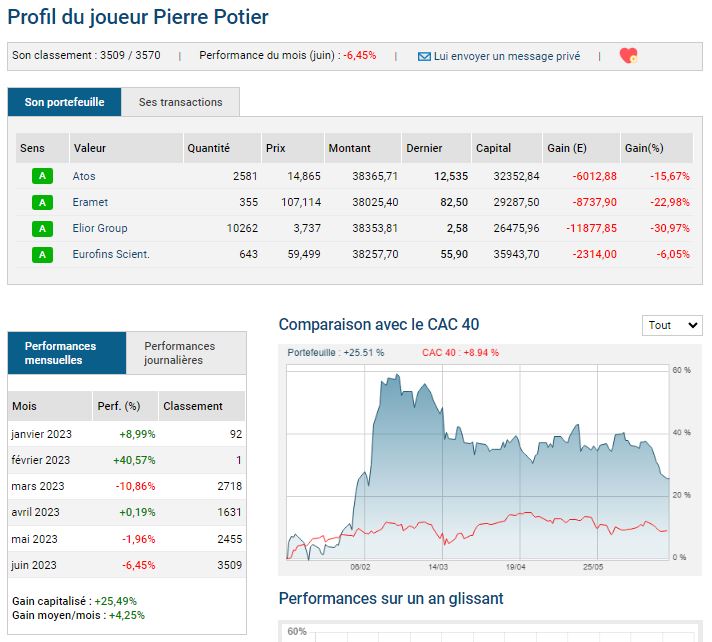This screenshot has height=642, width=712.
Task: Open the Eramet stock link
Action: (90, 202)
